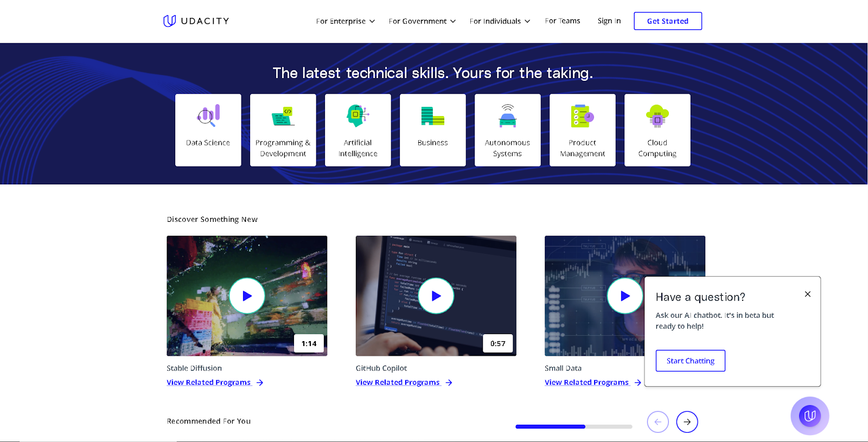Go to next carousel slide arrow

(x=687, y=422)
